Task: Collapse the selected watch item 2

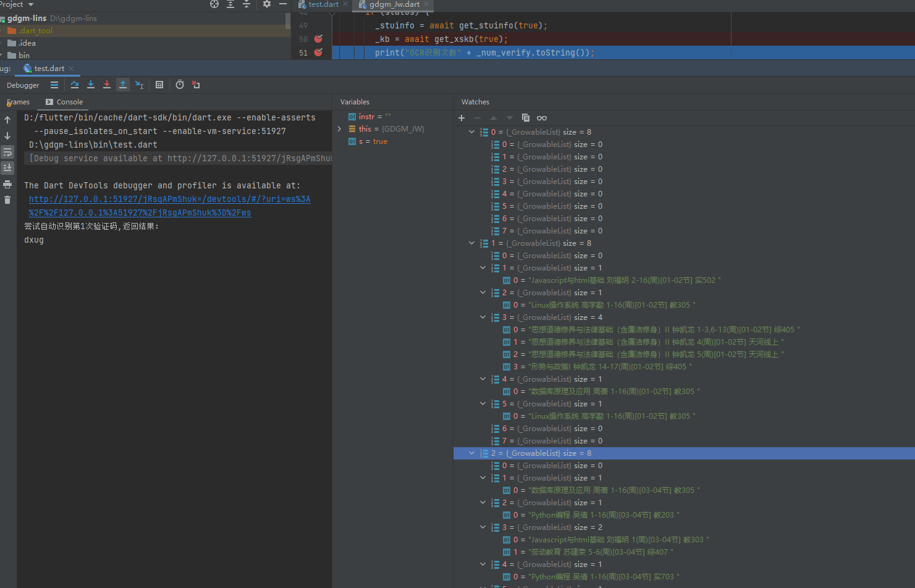Action: click(472, 453)
